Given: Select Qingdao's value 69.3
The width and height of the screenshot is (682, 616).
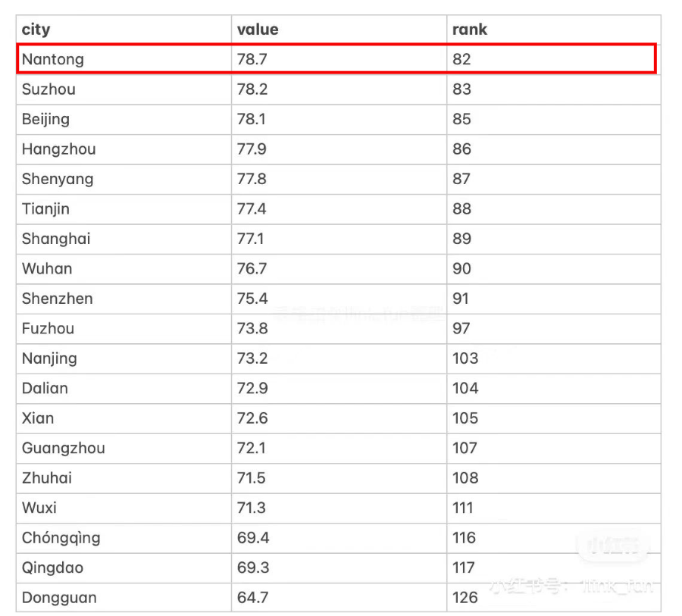Looking at the screenshot, I should (x=339, y=568).
